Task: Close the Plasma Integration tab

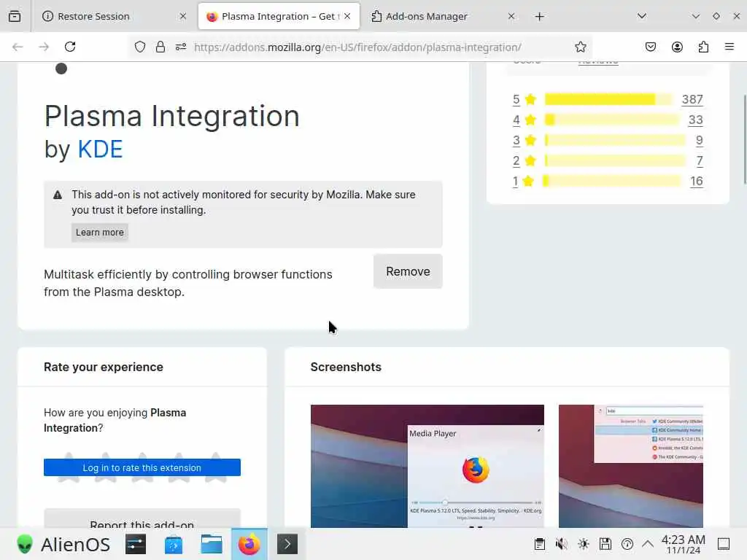Action: click(x=347, y=16)
